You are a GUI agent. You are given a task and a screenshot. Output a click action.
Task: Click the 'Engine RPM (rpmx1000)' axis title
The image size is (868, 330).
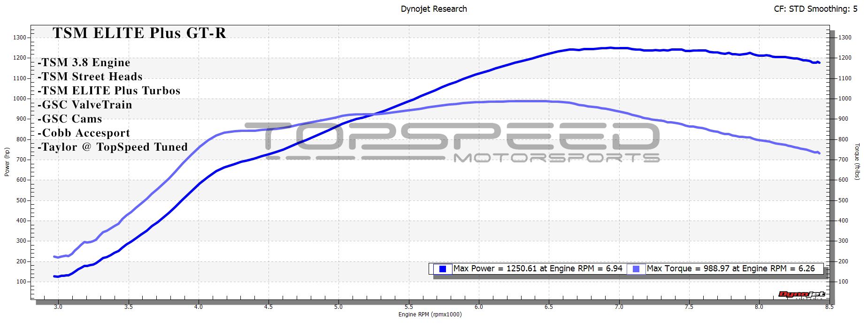tap(430, 315)
